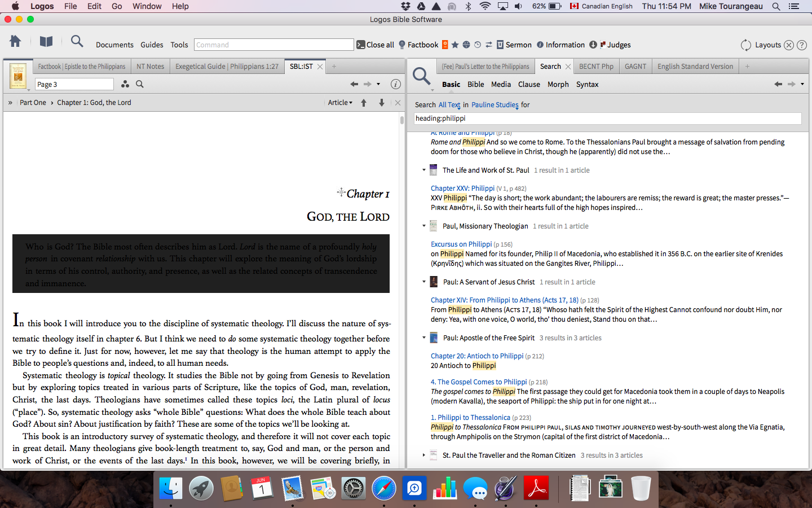Switch to the BECNT Php tab
The image size is (812, 508).
pyautogui.click(x=596, y=67)
